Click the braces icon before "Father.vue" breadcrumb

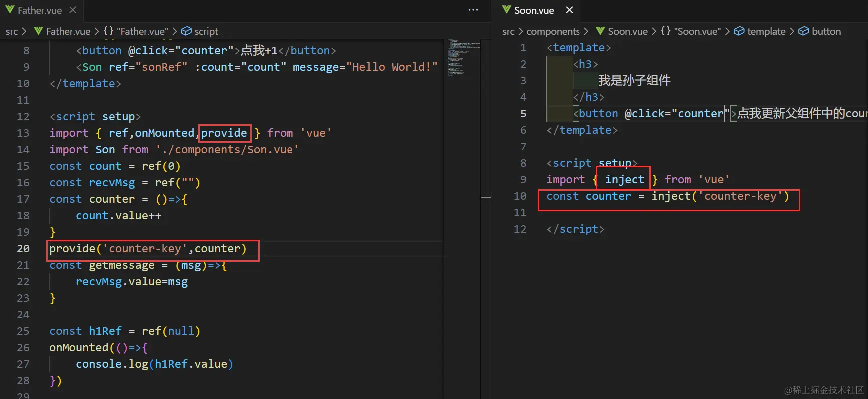(x=108, y=31)
